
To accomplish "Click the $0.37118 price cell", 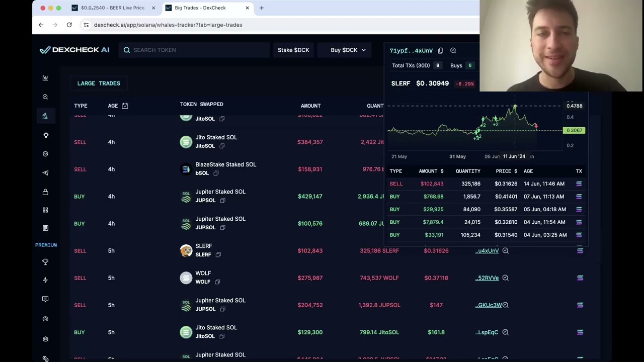I will pos(436,278).
